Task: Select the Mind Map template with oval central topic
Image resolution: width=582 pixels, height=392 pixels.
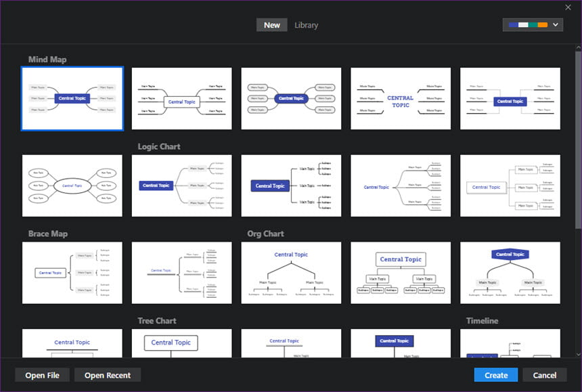Action: 72,186
